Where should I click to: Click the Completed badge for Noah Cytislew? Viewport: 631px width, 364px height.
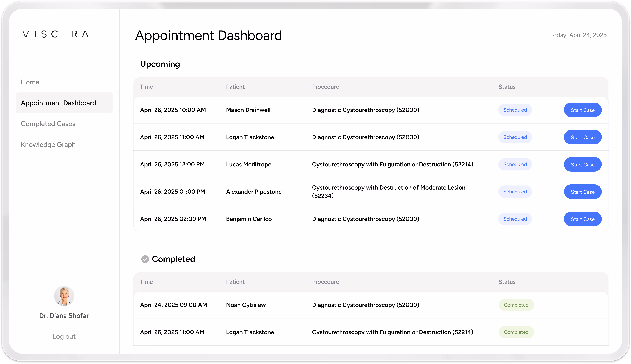tap(516, 305)
